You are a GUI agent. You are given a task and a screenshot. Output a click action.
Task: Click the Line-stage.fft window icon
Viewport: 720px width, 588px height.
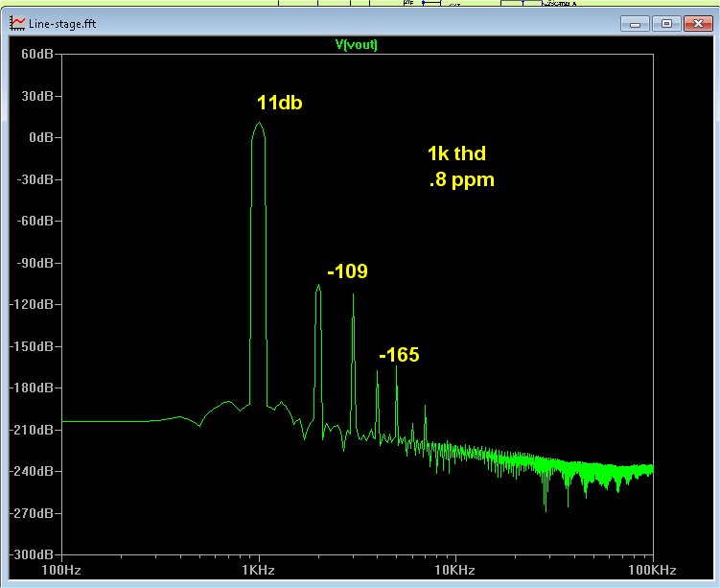click(17, 23)
